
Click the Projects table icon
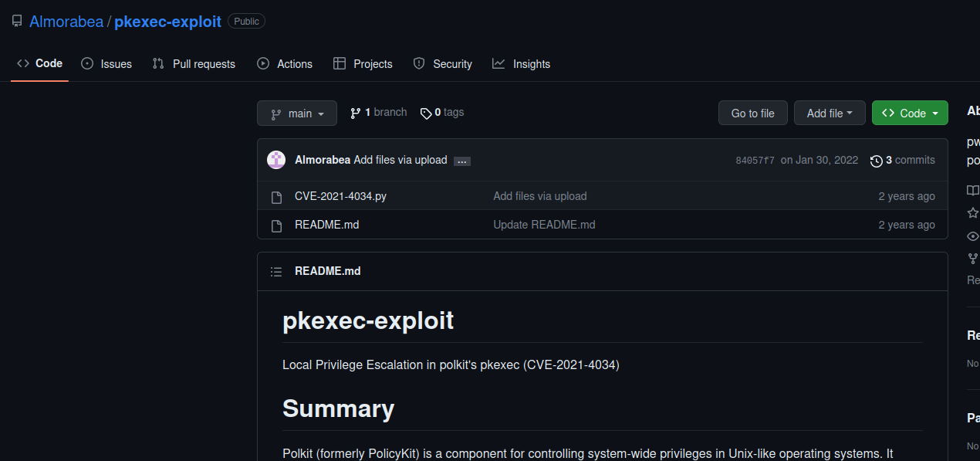[x=339, y=64]
